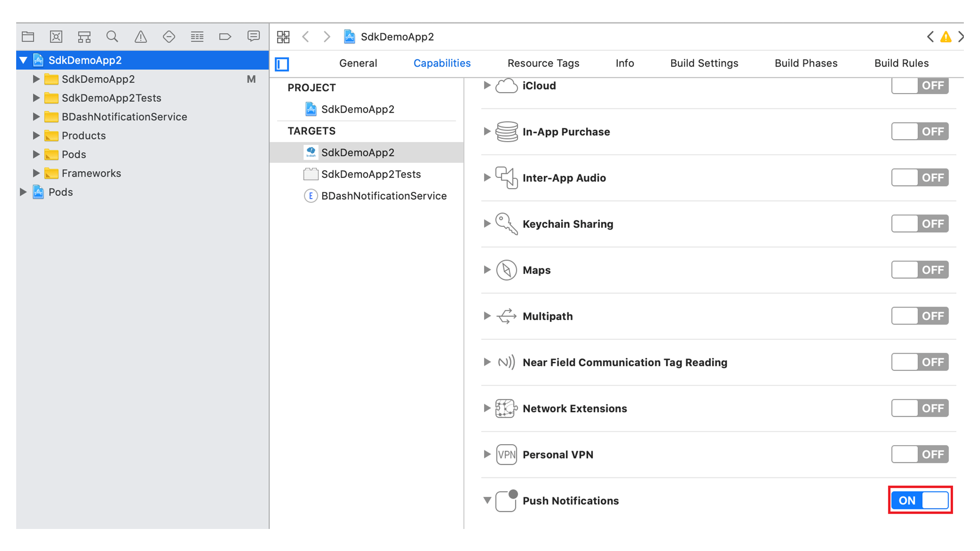Expand the Multipath section
980x551 pixels.
pos(487,316)
